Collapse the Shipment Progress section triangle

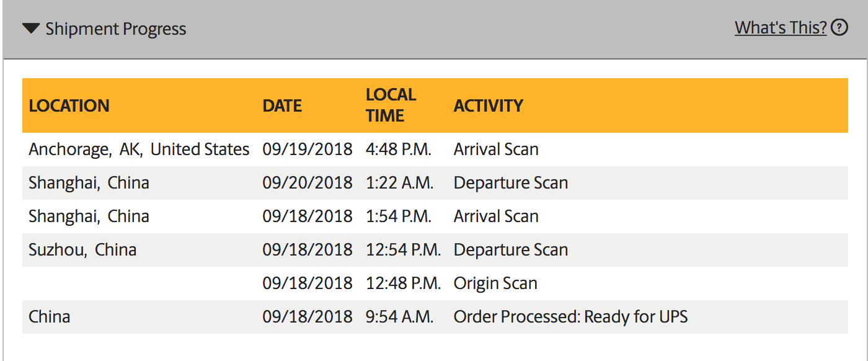point(31,29)
